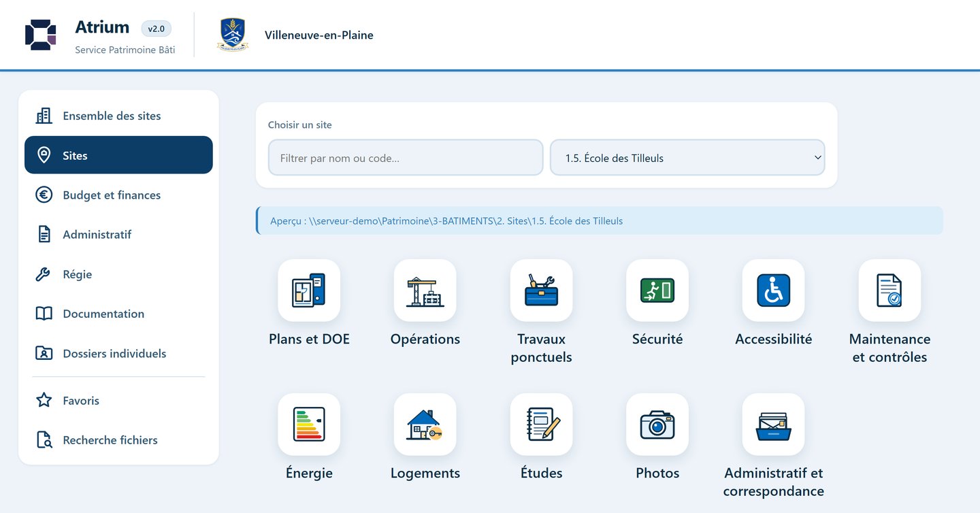Open Recherche fichiers in the sidebar
The image size is (980, 513).
[118, 440]
